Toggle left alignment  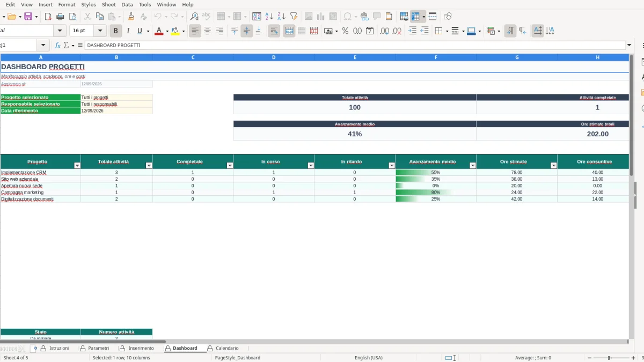(x=195, y=31)
